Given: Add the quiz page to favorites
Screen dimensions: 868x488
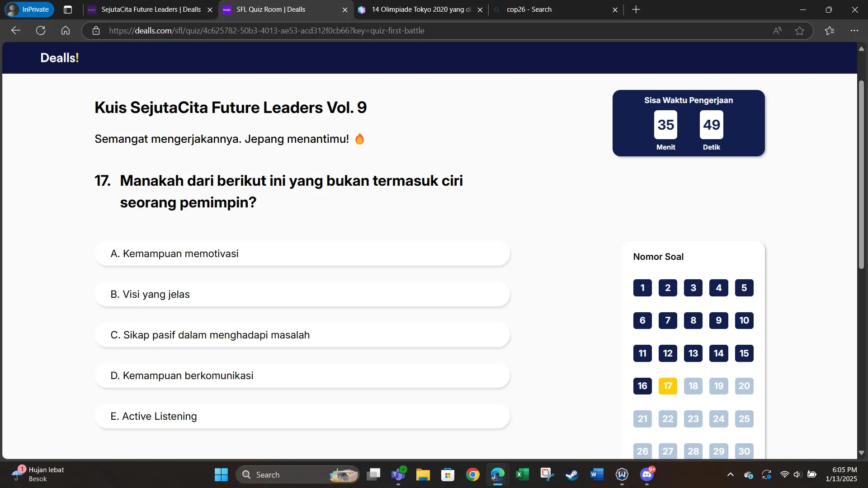Looking at the screenshot, I should [800, 30].
